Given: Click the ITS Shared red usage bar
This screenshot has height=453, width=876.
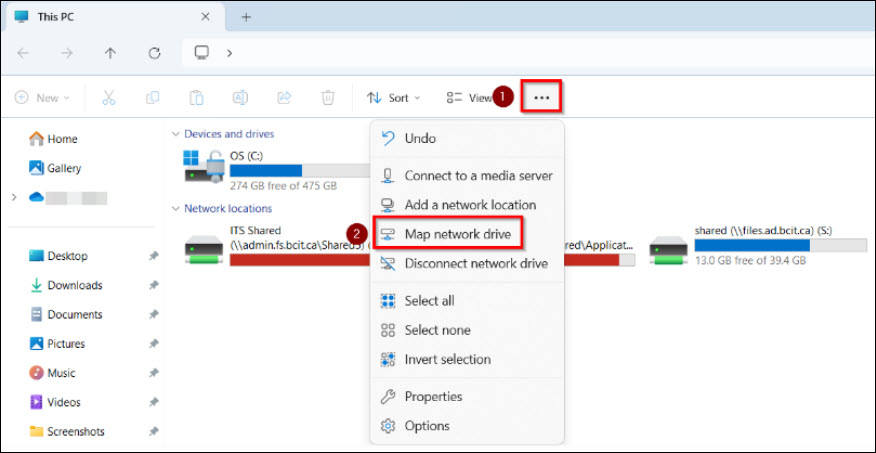Looking at the screenshot, I should click(x=300, y=260).
